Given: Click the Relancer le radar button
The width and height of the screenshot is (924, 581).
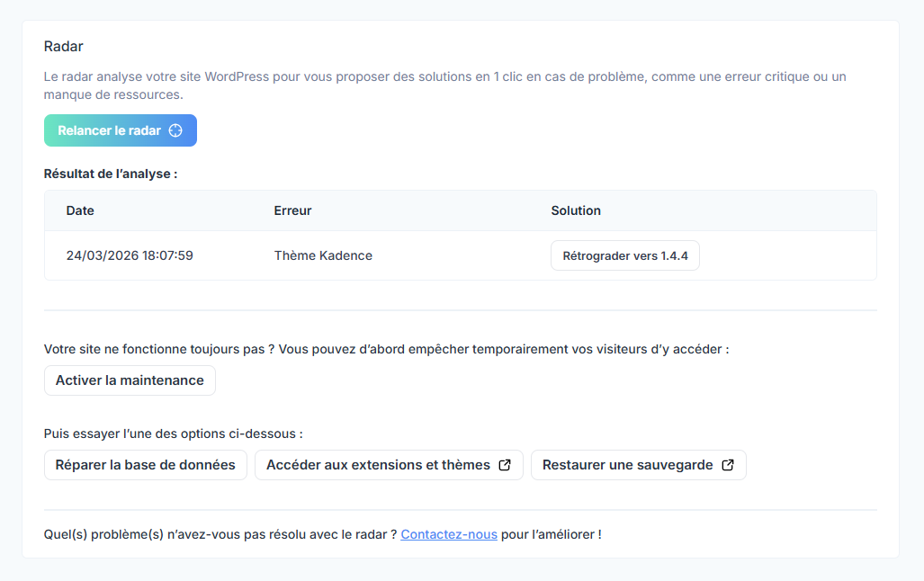Looking at the screenshot, I should pyautogui.click(x=121, y=130).
